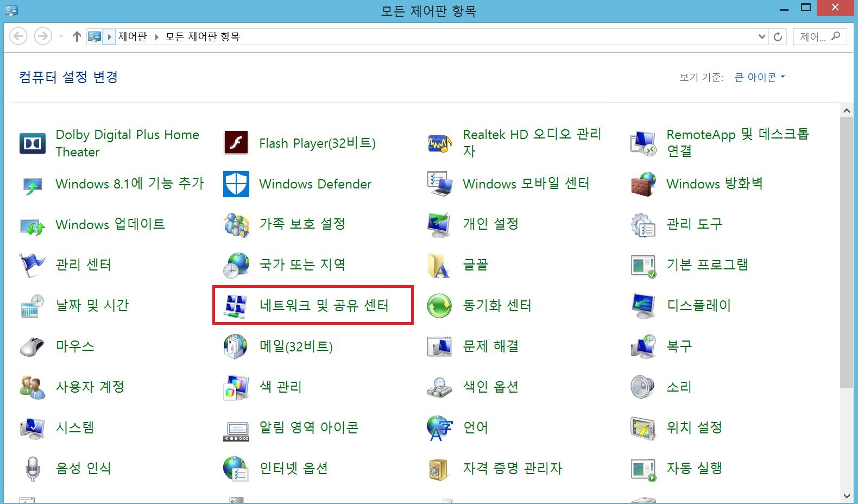
Task: Open 인터넷 옵션 globe icon
Action: 236,469
